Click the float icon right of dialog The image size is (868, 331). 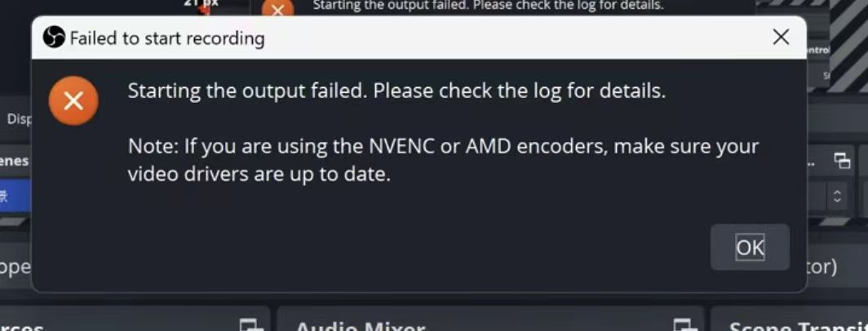[x=842, y=161]
